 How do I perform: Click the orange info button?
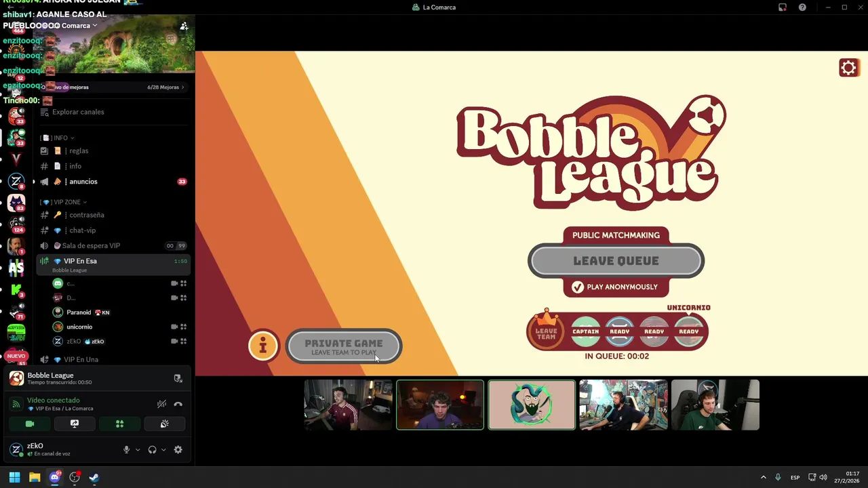[x=263, y=346]
